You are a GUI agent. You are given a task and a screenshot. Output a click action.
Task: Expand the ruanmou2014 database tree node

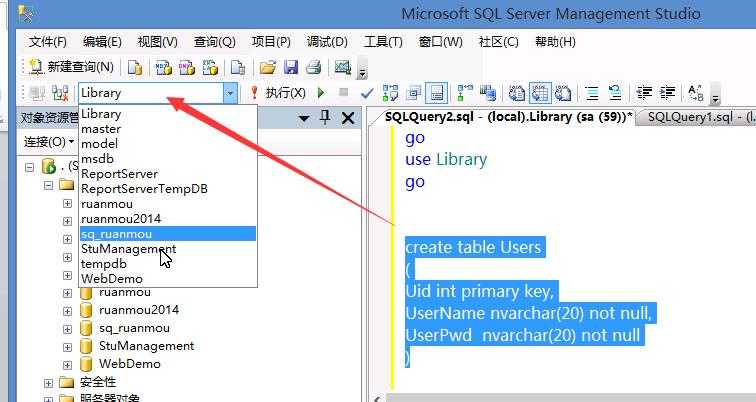[x=68, y=311]
